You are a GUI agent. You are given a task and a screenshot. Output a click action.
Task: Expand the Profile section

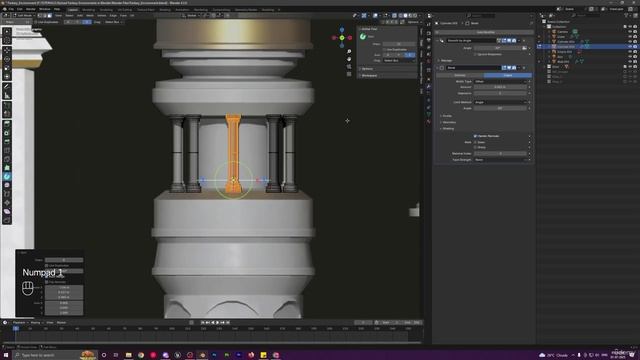[446, 116]
